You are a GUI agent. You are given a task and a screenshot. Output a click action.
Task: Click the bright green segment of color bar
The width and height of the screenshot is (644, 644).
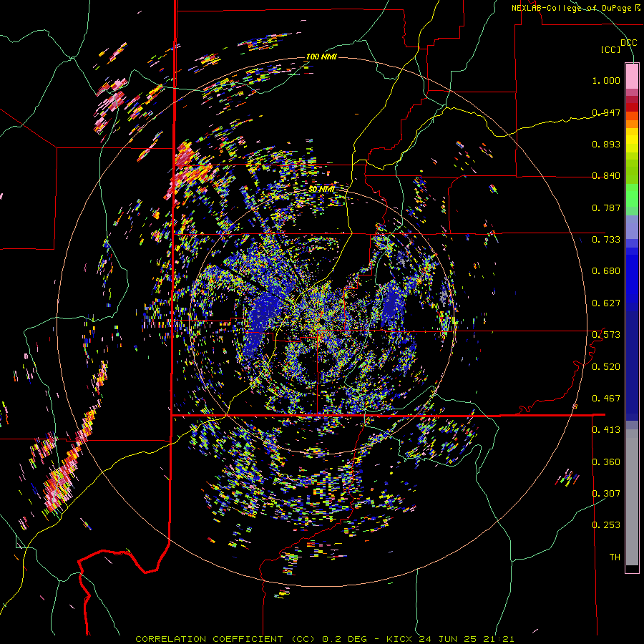coord(632,195)
